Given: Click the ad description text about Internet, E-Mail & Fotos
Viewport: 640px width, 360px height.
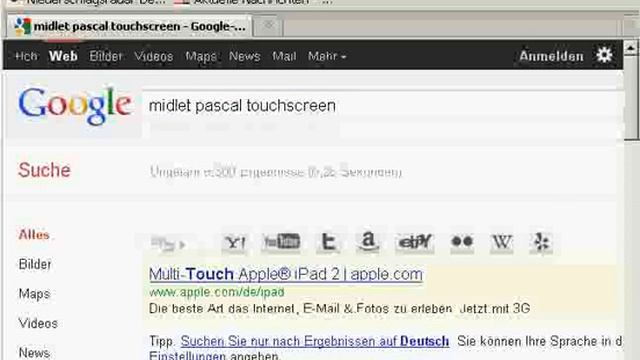Looking at the screenshot, I should pyautogui.click(x=340, y=309).
